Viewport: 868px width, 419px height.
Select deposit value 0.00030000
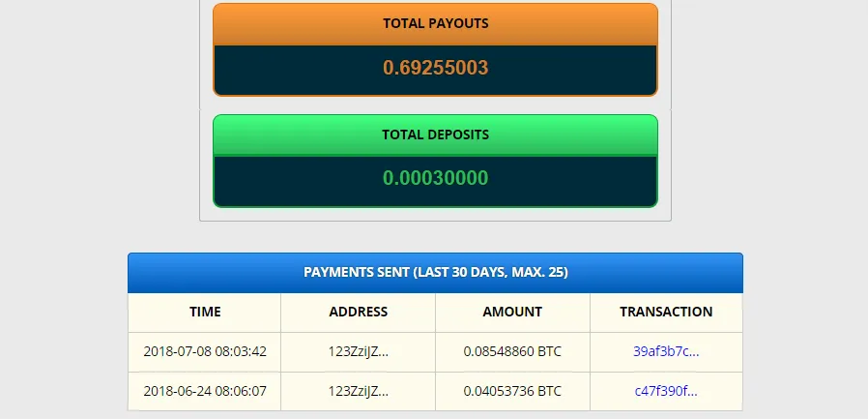tap(436, 178)
